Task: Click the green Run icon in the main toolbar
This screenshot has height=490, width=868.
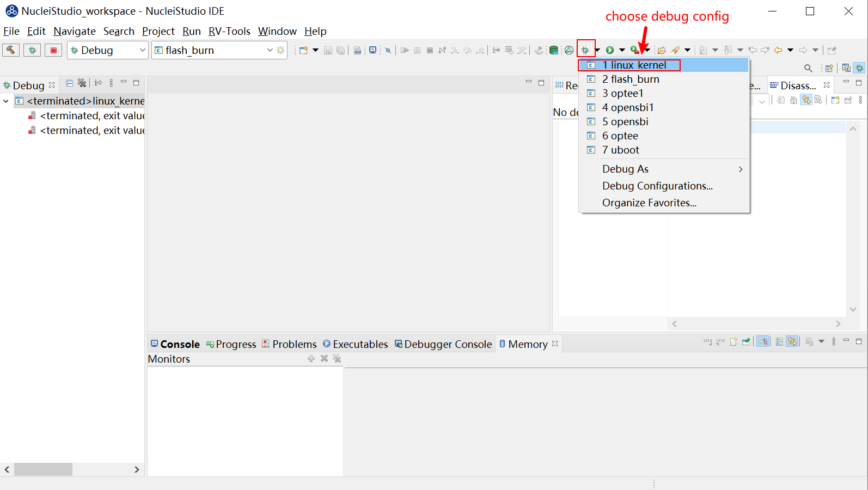Action: point(610,50)
